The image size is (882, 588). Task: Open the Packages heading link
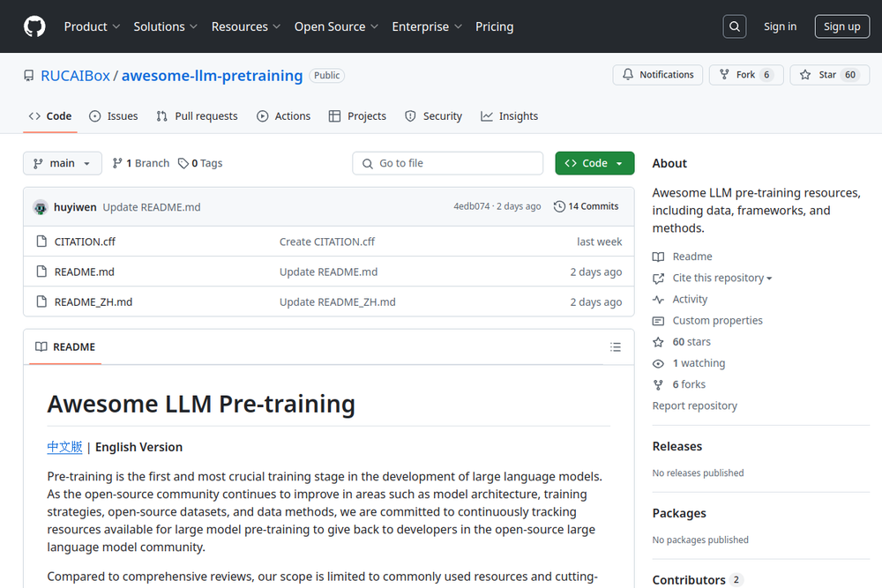(x=679, y=513)
